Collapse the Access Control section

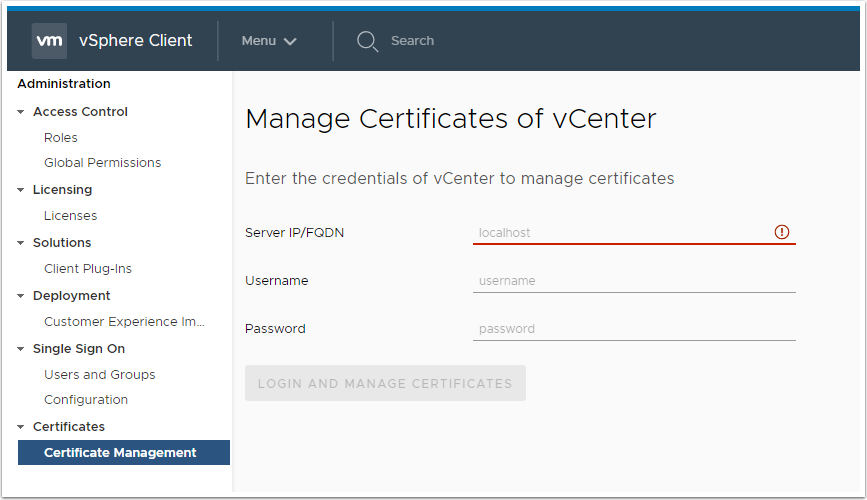click(20, 112)
